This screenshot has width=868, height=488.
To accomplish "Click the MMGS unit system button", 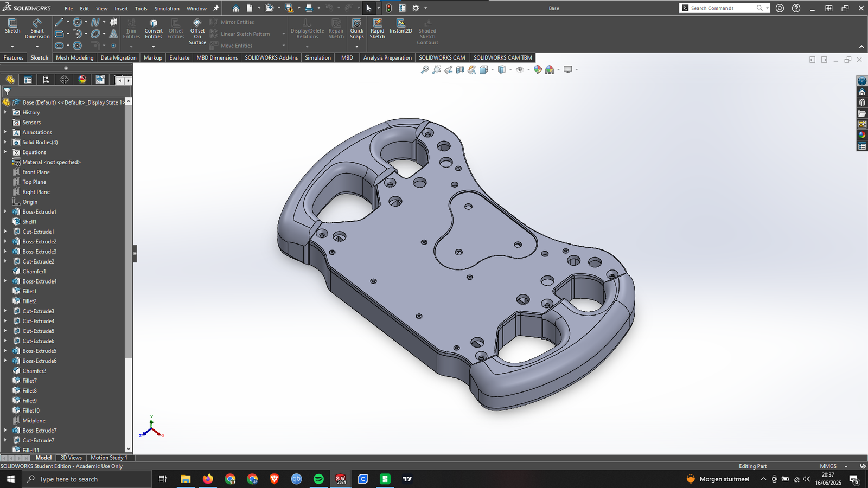I will point(828,466).
